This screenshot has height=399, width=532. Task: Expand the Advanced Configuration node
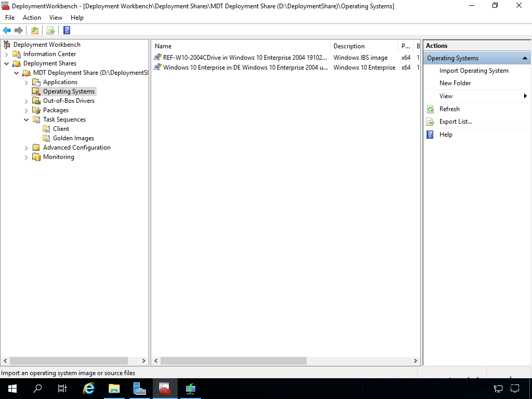[x=26, y=148]
